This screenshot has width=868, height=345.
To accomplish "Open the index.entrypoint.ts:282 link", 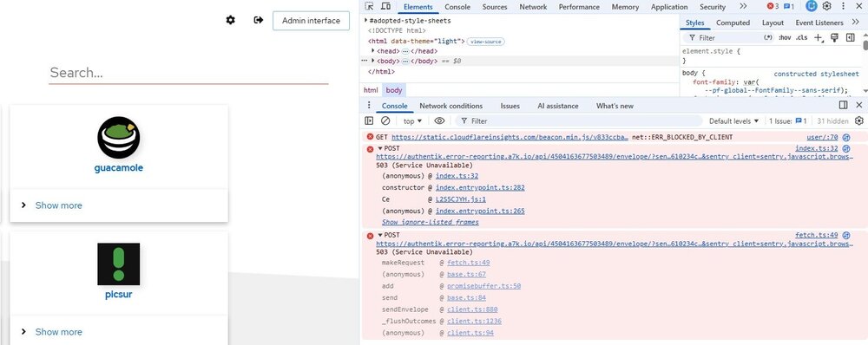I will 480,187.
